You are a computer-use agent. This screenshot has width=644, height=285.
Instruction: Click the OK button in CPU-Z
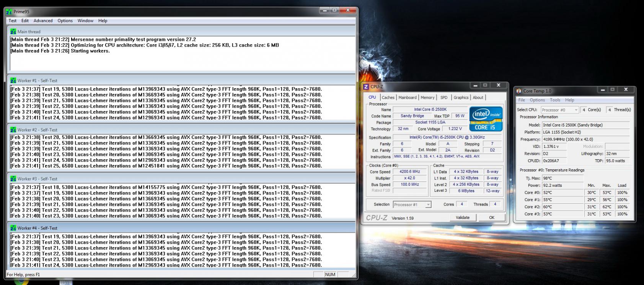point(492,217)
